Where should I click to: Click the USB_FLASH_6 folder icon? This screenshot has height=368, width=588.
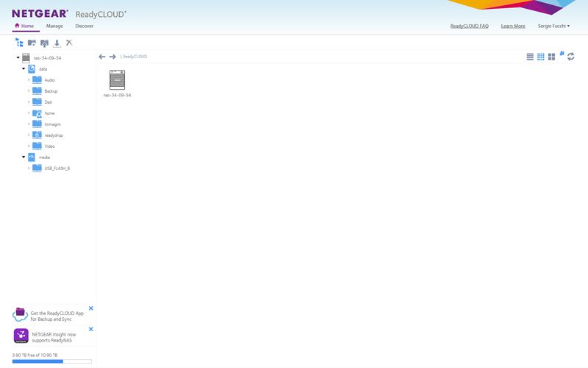[x=37, y=169]
